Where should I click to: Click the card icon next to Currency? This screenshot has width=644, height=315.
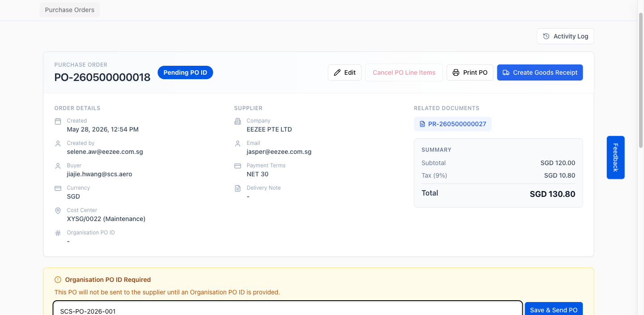pyautogui.click(x=58, y=188)
